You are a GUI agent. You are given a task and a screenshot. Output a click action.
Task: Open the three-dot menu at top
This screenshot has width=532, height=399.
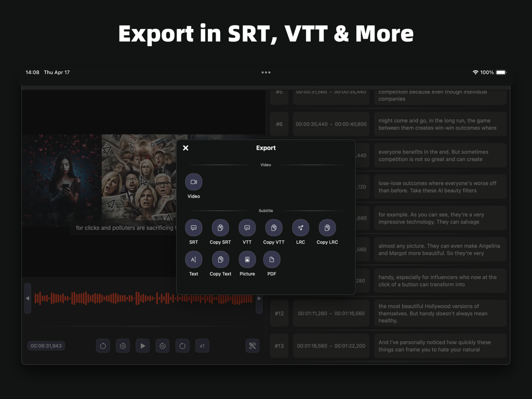(266, 72)
